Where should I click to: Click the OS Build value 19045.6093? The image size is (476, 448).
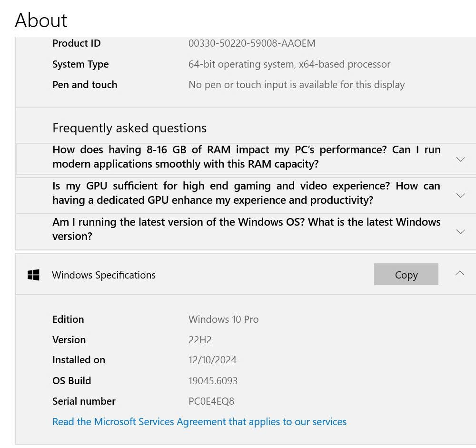point(213,380)
